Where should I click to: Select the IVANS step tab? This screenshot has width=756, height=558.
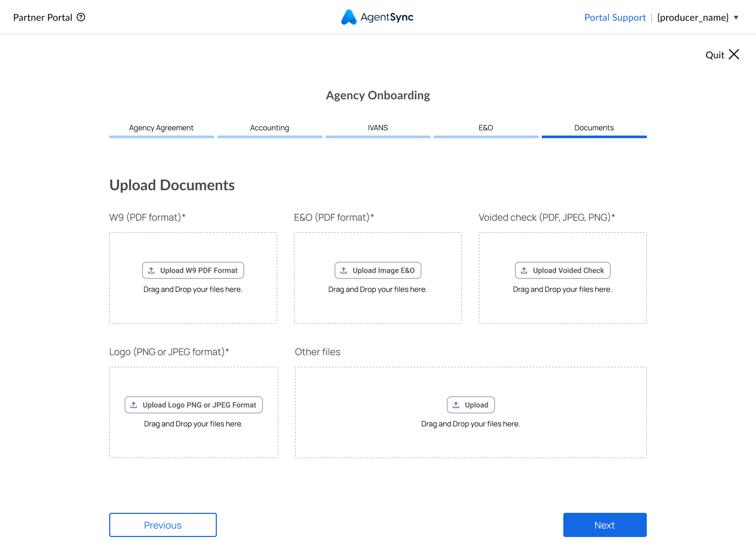pyautogui.click(x=377, y=128)
